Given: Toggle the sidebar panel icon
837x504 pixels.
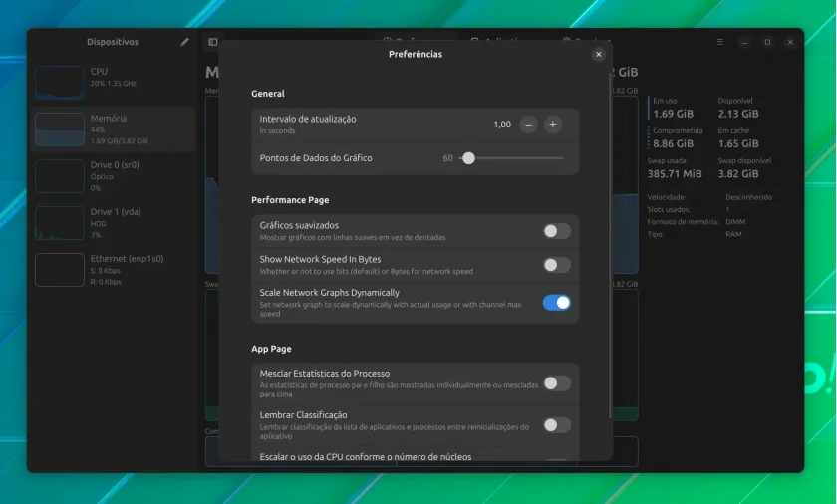Looking at the screenshot, I should [213, 42].
